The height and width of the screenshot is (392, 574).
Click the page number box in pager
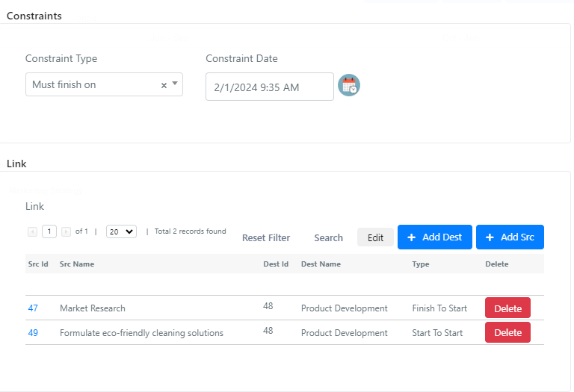[x=49, y=231]
